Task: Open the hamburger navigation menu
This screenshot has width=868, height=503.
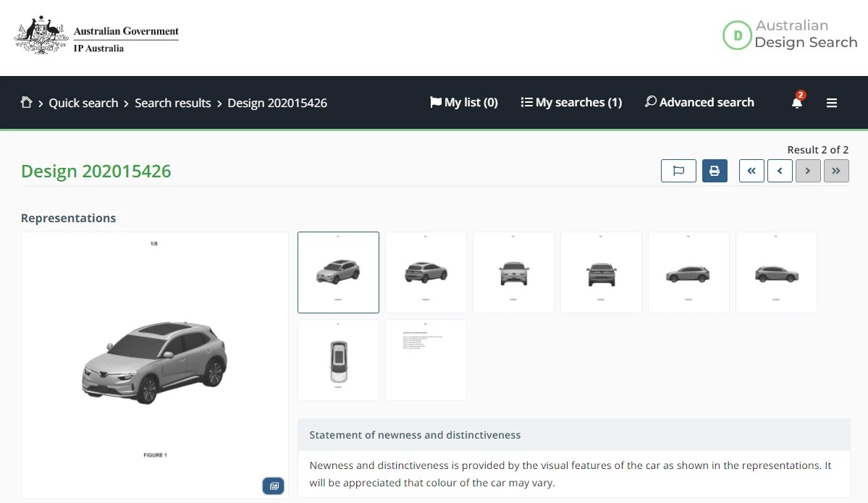Action: (x=831, y=102)
